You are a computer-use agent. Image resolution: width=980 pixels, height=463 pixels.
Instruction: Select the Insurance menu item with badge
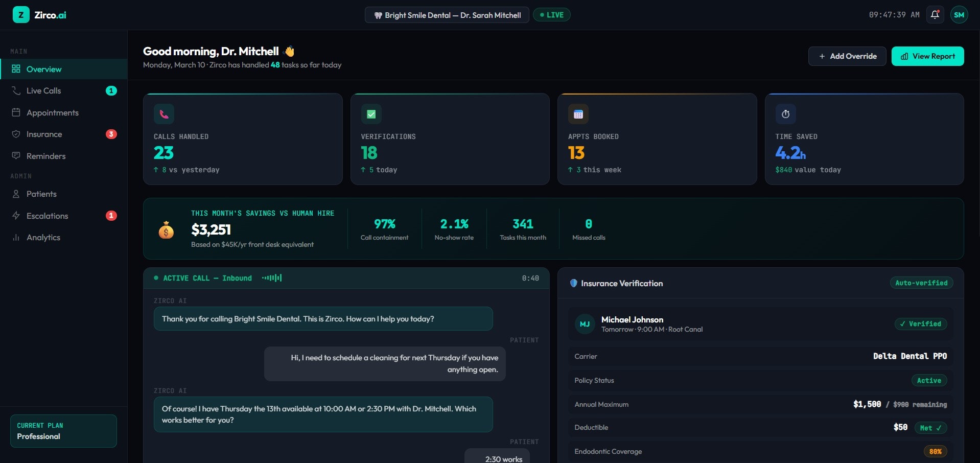(x=44, y=134)
